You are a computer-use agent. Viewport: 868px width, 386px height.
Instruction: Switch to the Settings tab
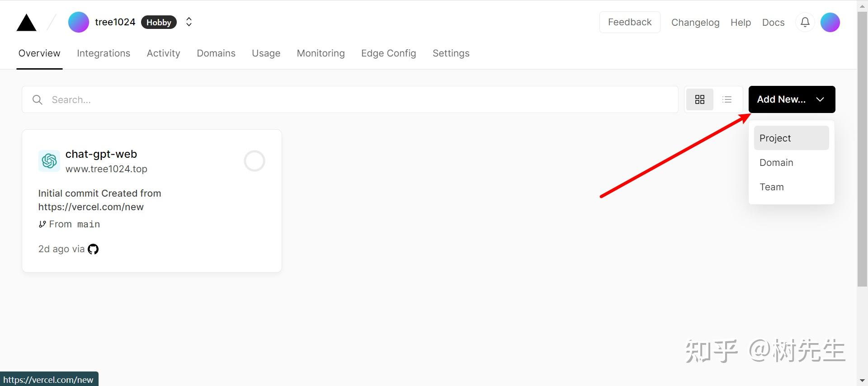pyautogui.click(x=451, y=53)
